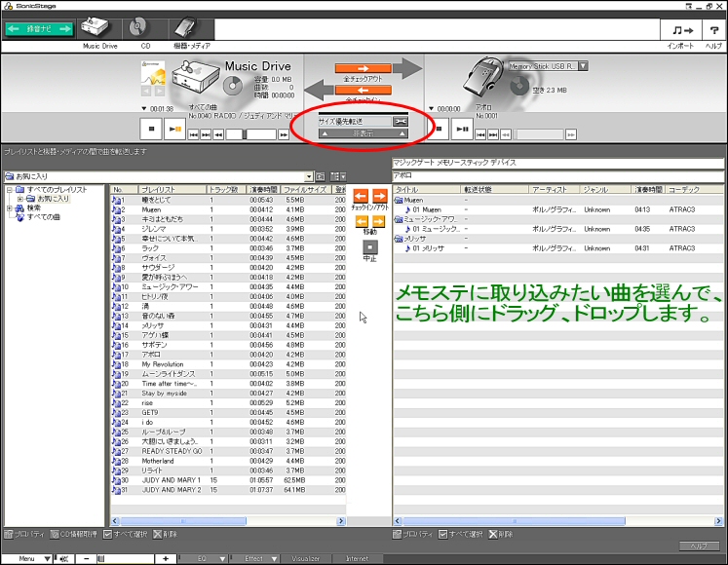Image resolution: width=728 pixels, height=565 pixels.
Task: Click the orange 移動 move-right arrow
Action: point(378,221)
